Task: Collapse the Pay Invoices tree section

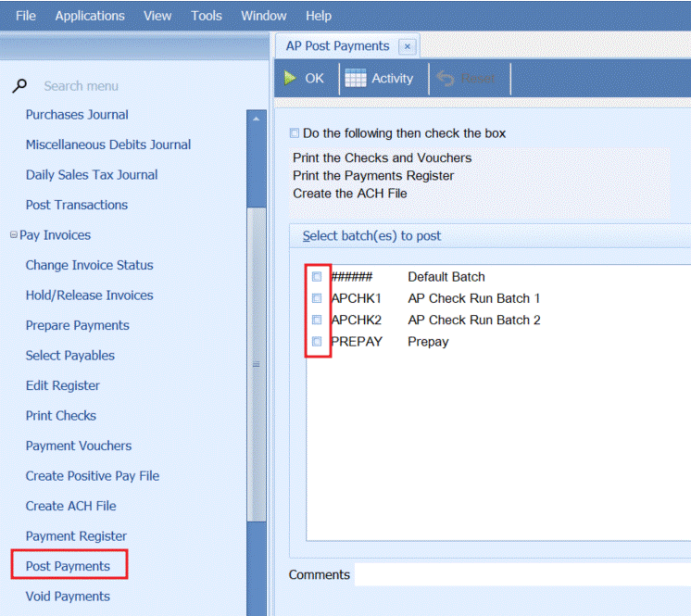Action: point(13,235)
